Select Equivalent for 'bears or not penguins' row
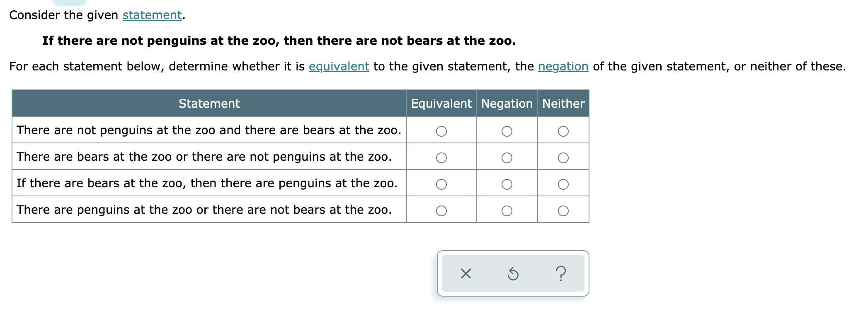 coord(441,158)
